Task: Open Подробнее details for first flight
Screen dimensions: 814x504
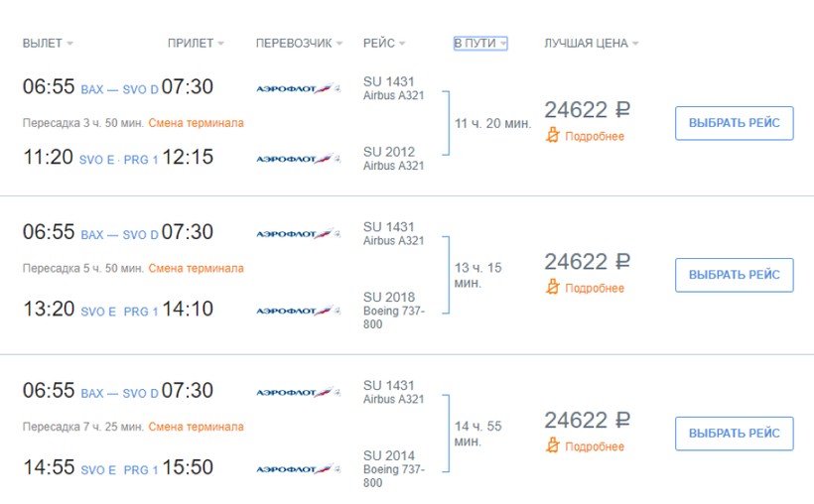Action: tap(595, 136)
